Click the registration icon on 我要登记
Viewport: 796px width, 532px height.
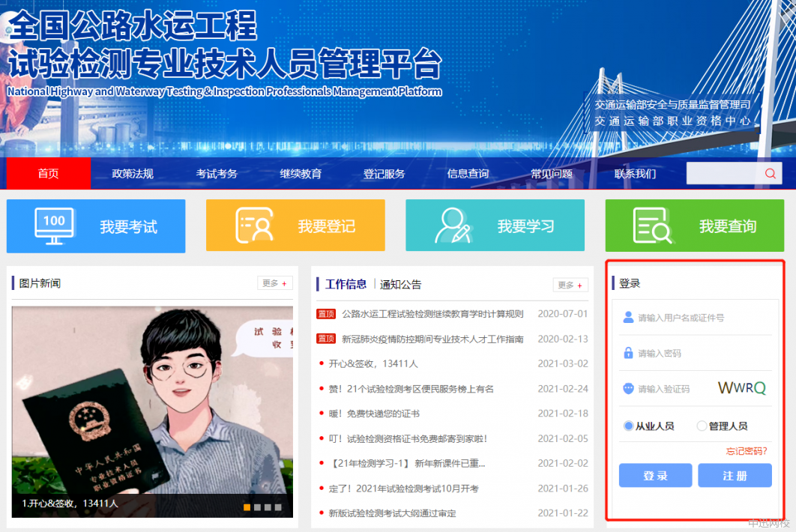[254, 226]
